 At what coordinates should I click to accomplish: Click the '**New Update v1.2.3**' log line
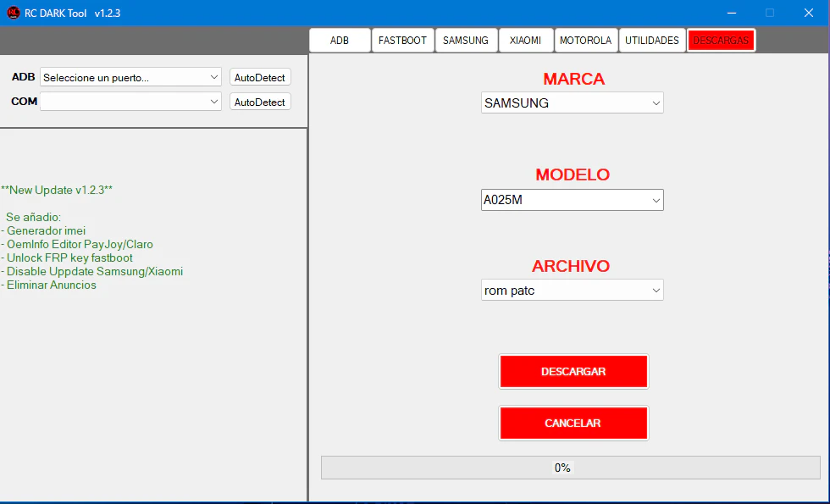[57, 190]
